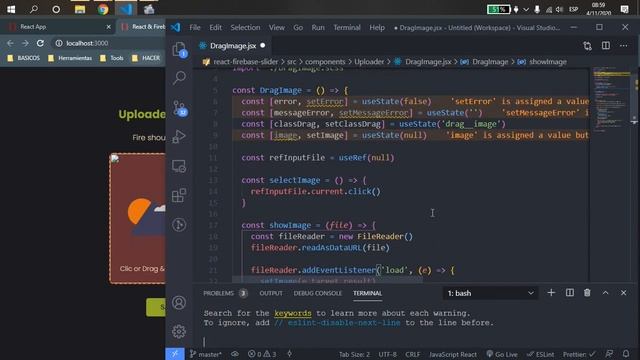Open the BASICOS bookmarks folder
The height and width of the screenshot is (360, 640).
(x=24, y=58)
